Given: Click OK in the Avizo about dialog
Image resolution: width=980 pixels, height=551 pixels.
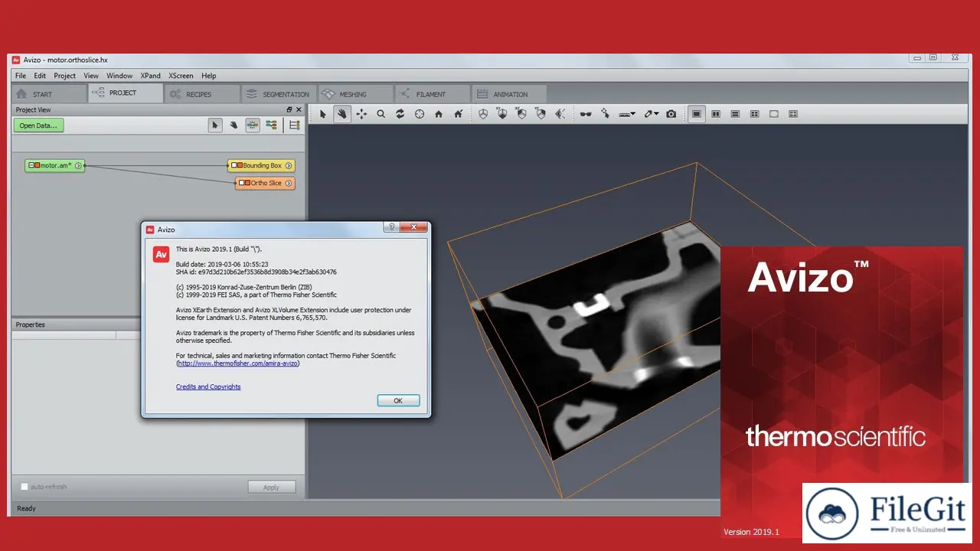Looking at the screenshot, I should click(398, 400).
